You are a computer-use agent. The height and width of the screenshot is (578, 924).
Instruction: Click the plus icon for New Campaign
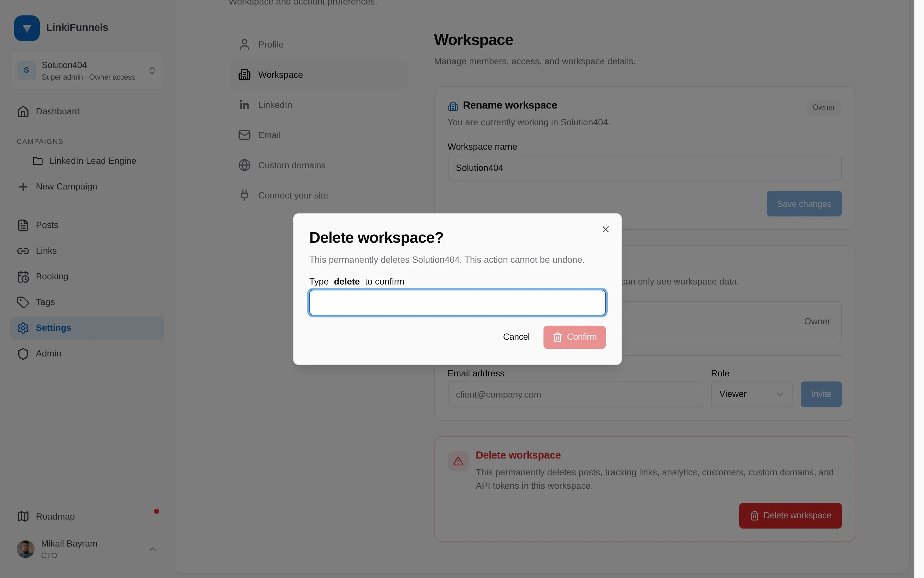point(23,187)
